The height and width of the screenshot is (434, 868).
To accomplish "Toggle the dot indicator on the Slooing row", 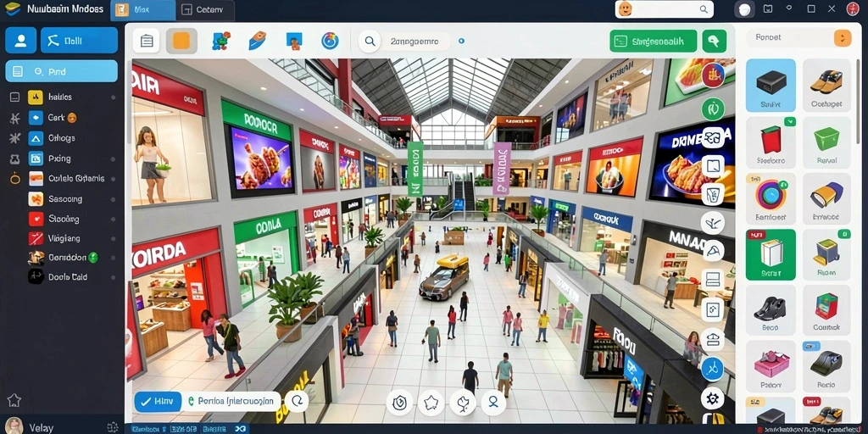I will [114, 220].
